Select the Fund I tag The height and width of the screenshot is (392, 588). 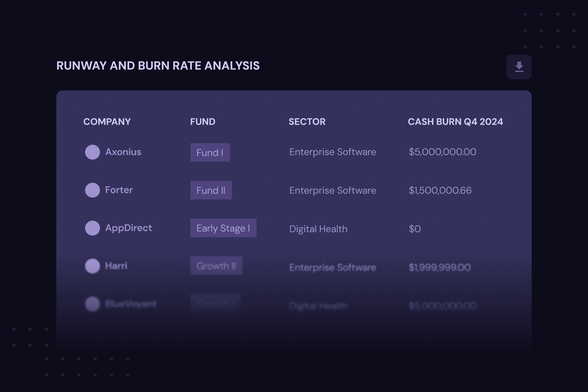210,152
